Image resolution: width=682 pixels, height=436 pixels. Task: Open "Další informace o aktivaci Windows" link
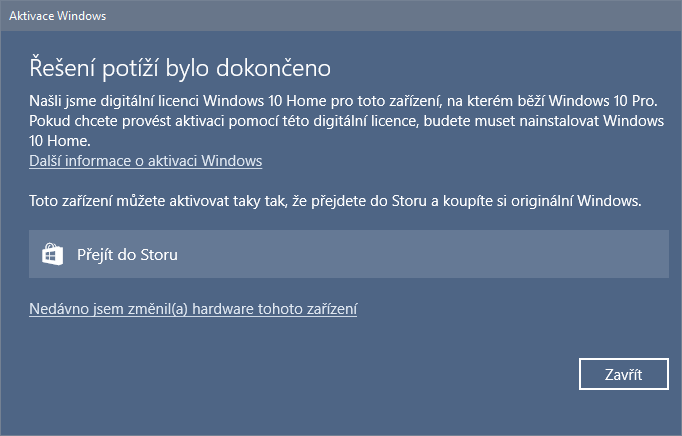tap(144, 161)
